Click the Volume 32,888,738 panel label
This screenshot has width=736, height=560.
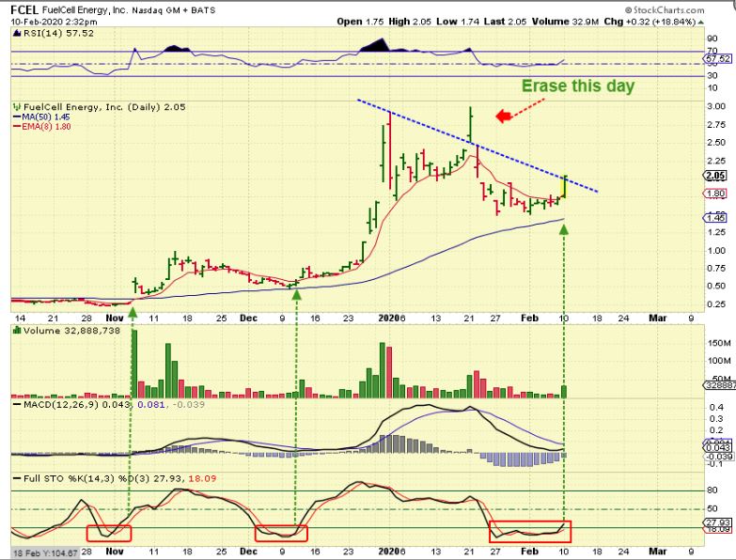tap(71, 331)
